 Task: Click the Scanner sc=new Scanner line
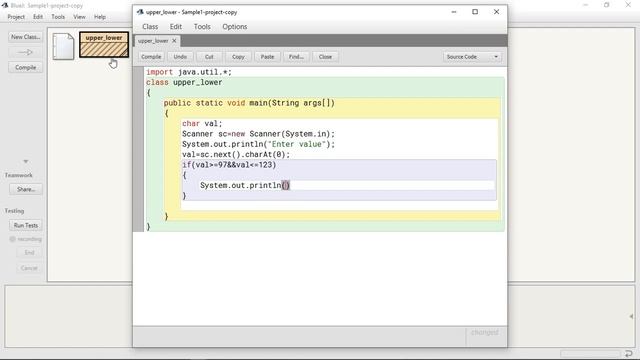[x=258, y=133]
